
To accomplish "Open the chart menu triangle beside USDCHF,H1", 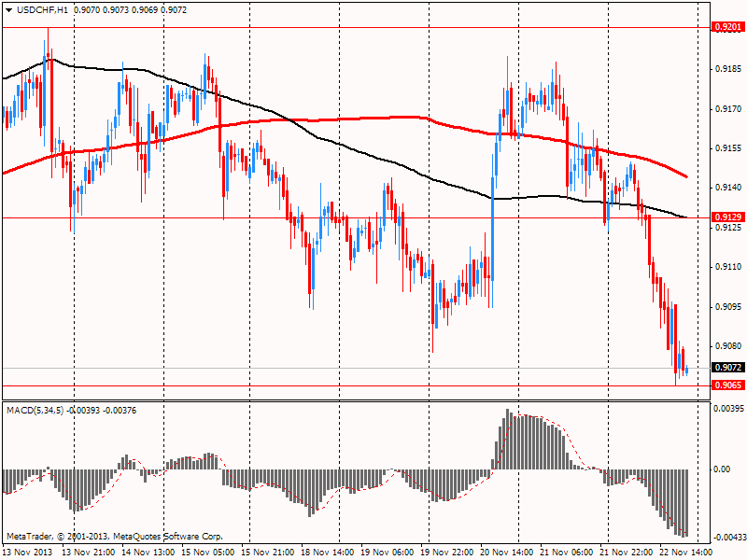I will point(8,10).
